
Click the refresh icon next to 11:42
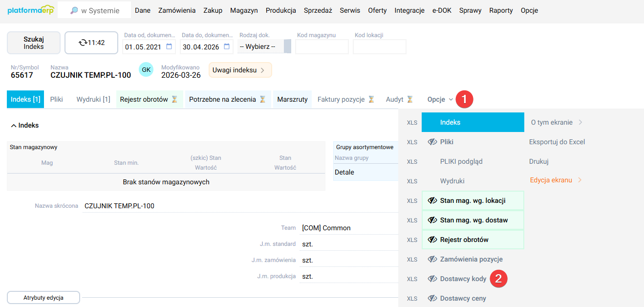point(82,43)
